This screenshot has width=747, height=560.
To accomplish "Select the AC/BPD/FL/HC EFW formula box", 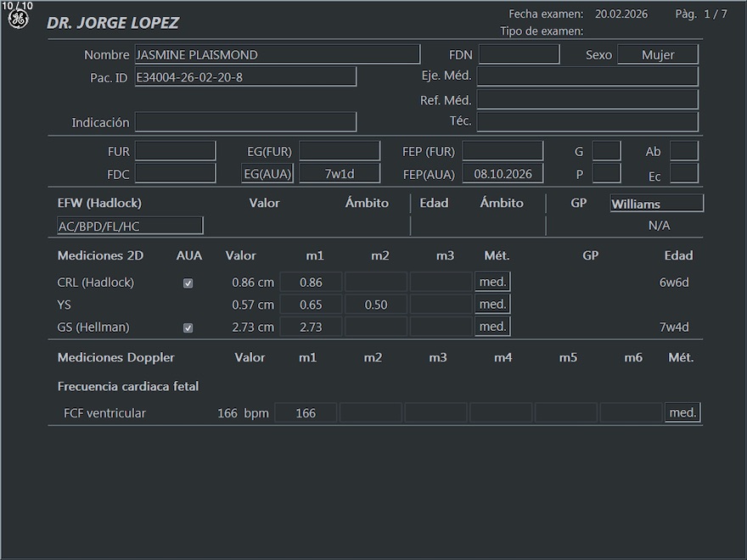I will coord(130,226).
